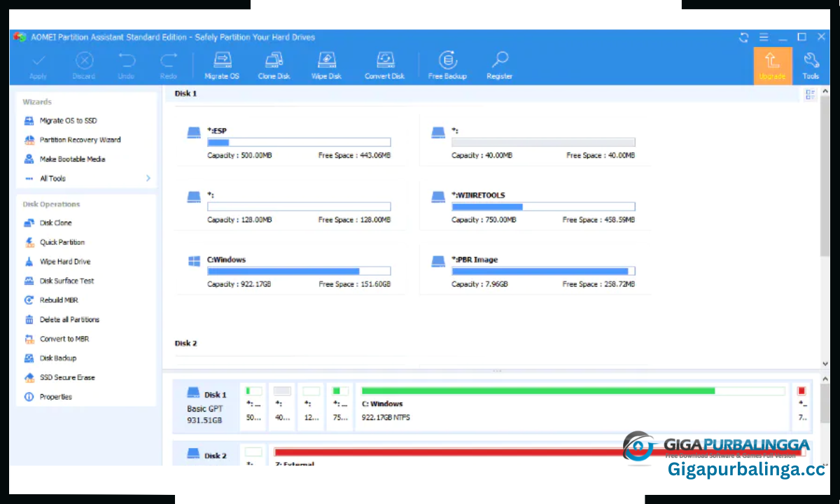Image resolution: width=840 pixels, height=504 pixels.
Task: Open the Clone Disk toolbar tool
Action: pos(274,66)
